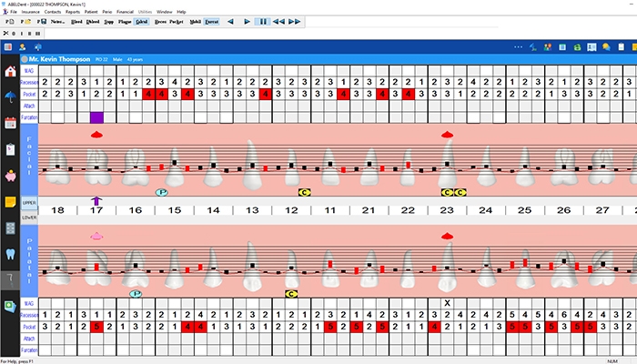
Task: Click the pin icon in blue bar
Action: 38,47
